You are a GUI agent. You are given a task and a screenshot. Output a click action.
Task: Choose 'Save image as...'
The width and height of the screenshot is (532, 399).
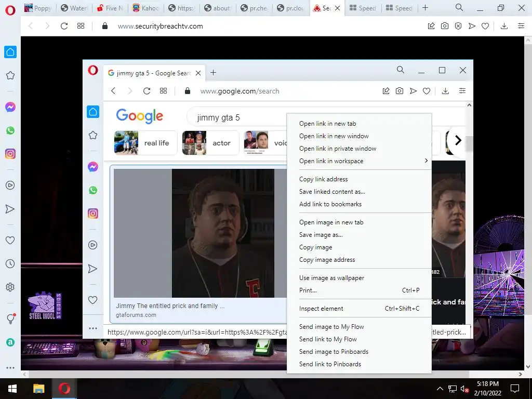tap(359, 235)
